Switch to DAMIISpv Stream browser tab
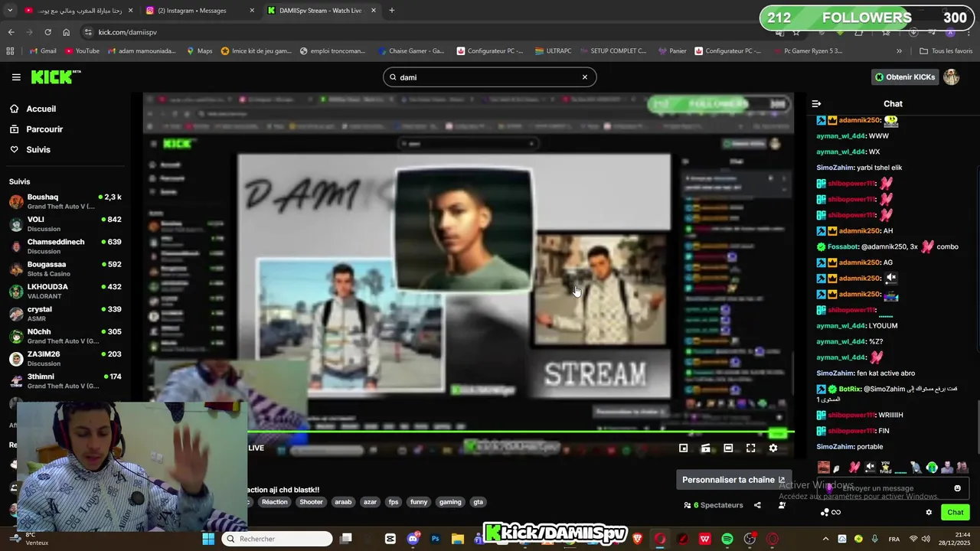The height and width of the screenshot is (551, 980). point(322,11)
